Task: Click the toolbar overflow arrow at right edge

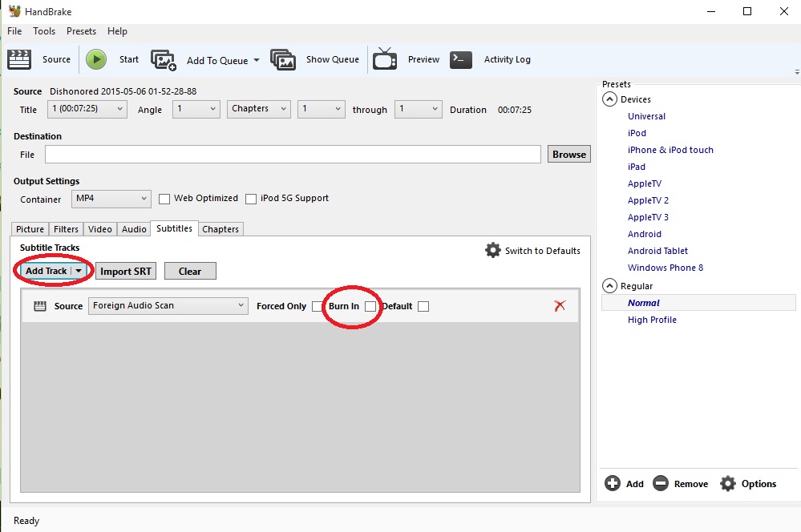Action: pyautogui.click(x=797, y=72)
